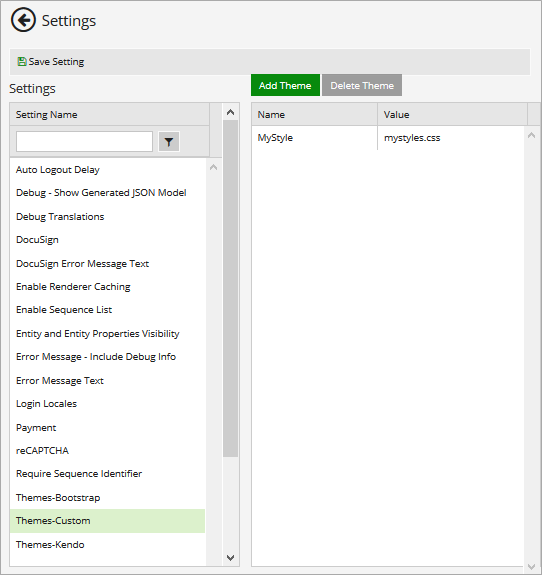Viewport: 542px width, 575px height.
Task: Click the Delete Theme button
Action: tap(362, 85)
